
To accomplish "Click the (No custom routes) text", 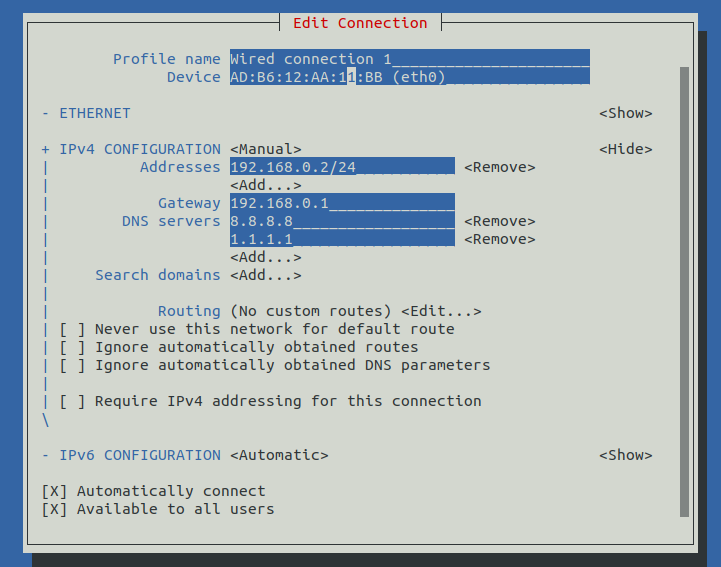I will (311, 311).
